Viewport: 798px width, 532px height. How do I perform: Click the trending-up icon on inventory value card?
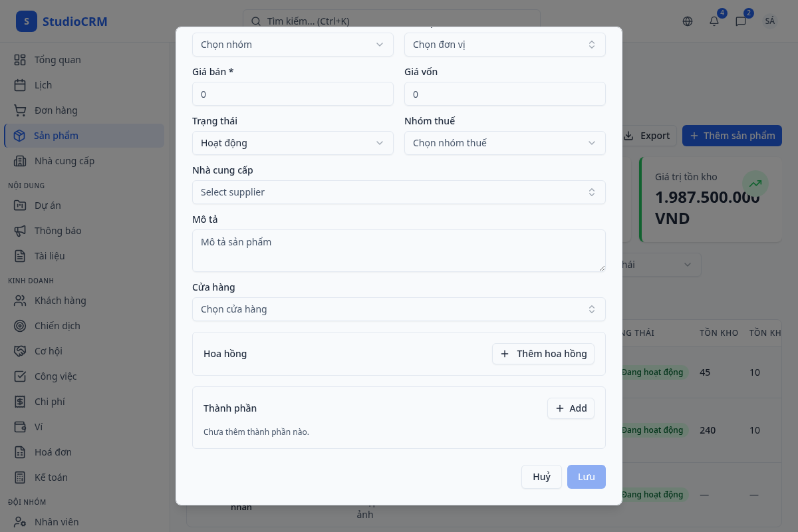tap(755, 184)
